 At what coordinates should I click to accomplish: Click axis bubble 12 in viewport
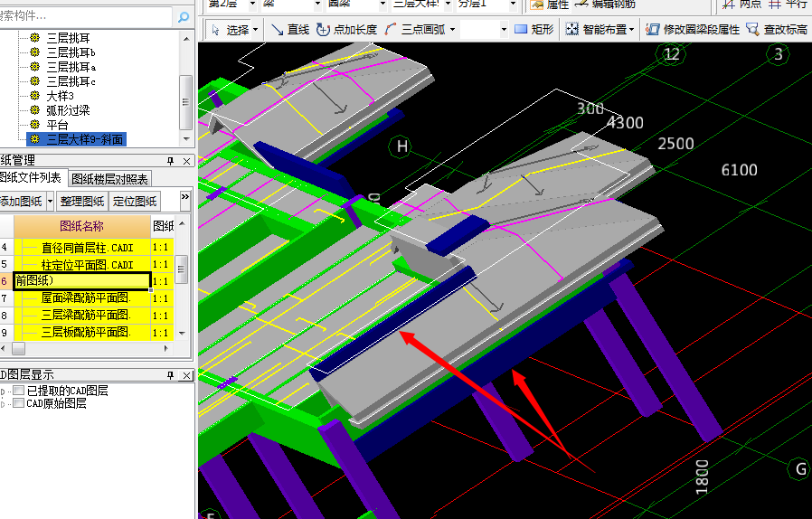[x=672, y=54]
